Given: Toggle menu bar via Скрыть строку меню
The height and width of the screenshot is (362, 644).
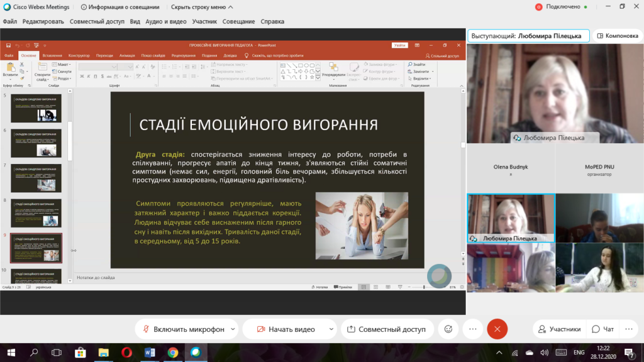Looking at the screenshot, I should point(202,7).
